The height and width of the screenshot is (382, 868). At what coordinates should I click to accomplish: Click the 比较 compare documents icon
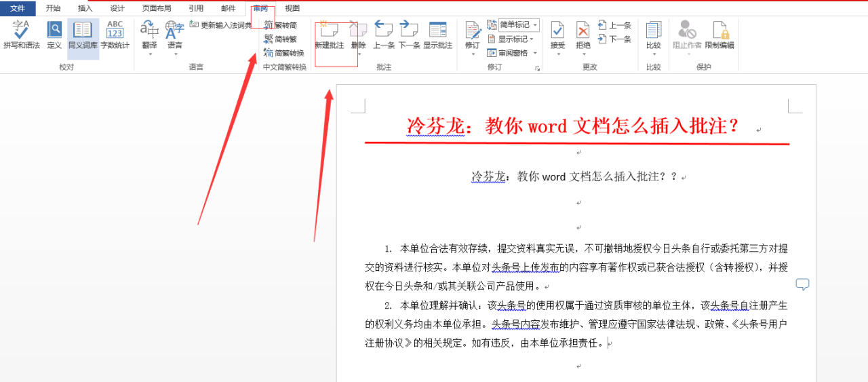654,29
